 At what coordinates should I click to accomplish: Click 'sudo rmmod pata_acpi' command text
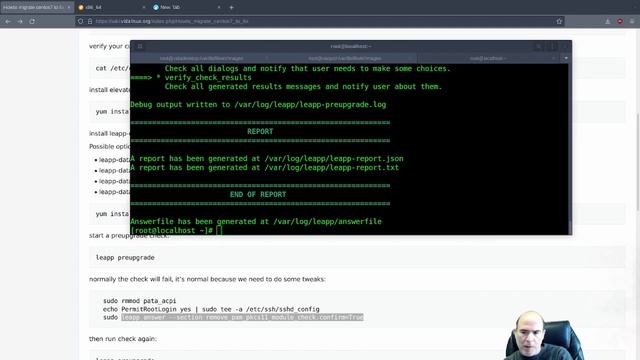tap(140, 301)
